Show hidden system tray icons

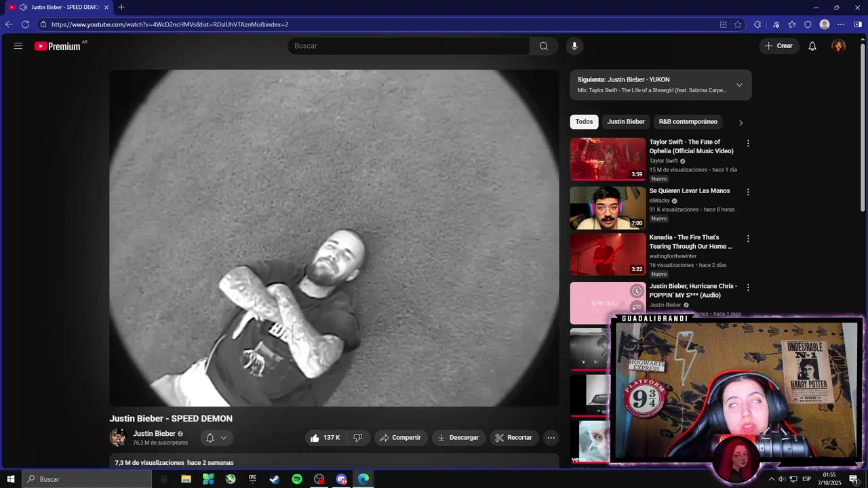(x=771, y=479)
